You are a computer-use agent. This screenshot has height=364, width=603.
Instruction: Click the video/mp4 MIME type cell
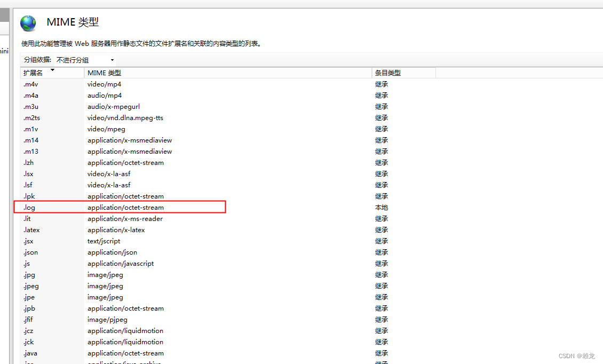click(x=104, y=84)
